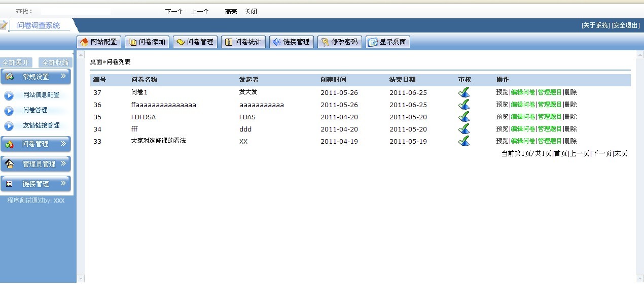Click the 发起者 cell 发大发
644x297 pixels.
click(248, 92)
